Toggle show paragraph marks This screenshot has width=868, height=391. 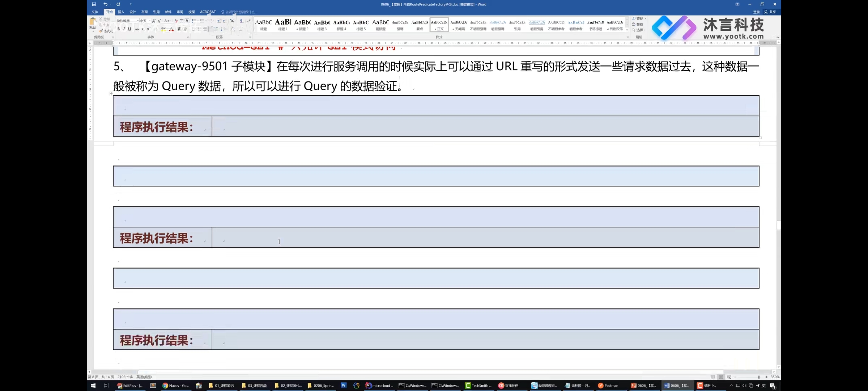(249, 21)
